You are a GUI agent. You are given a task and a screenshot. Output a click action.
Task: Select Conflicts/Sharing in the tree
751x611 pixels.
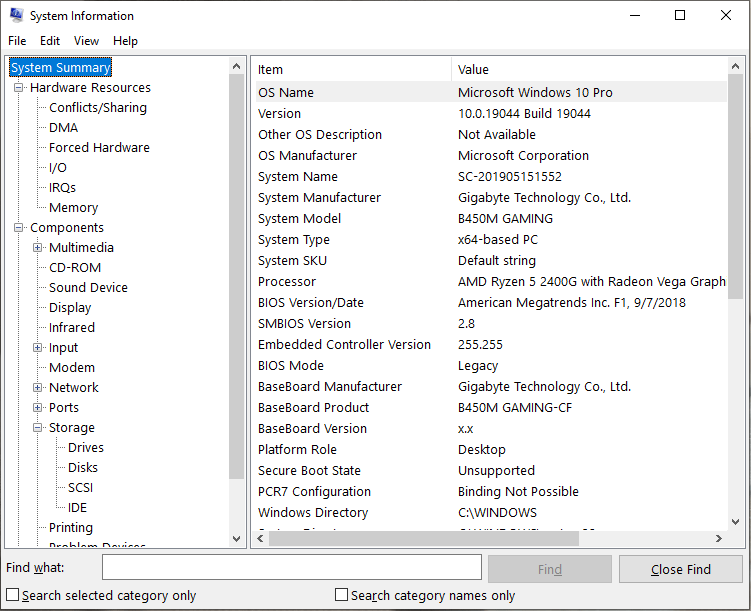pyautogui.click(x=98, y=108)
